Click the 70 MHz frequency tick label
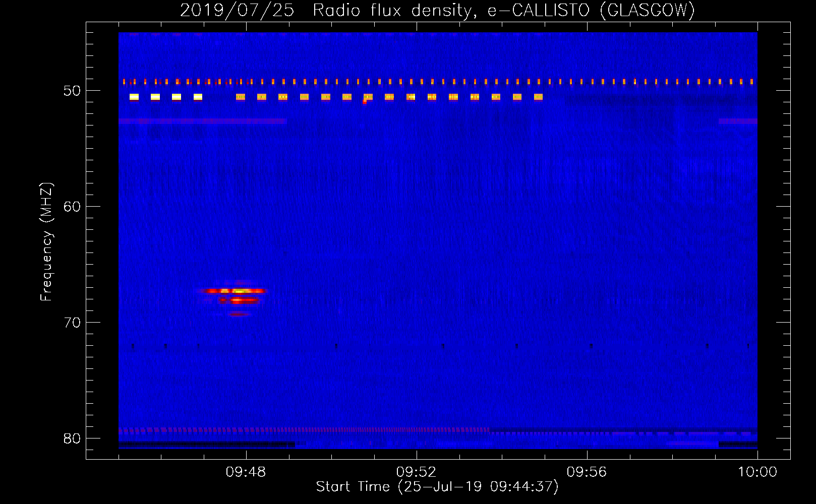This screenshot has width=816, height=504. [72, 323]
